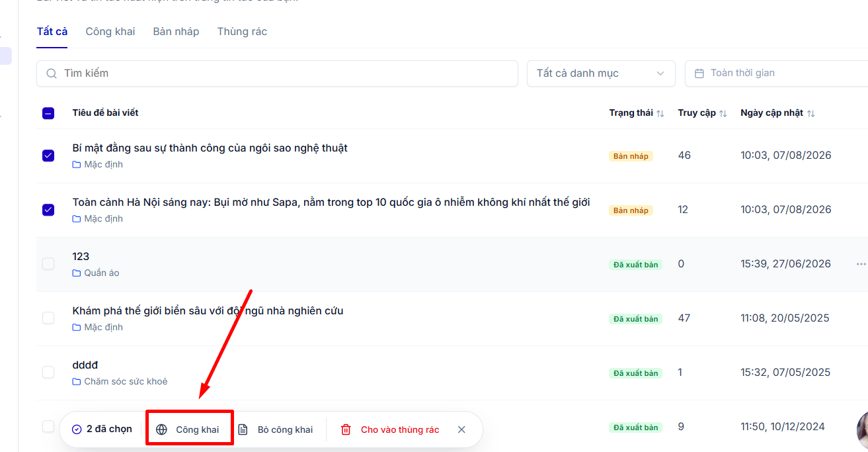This screenshot has height=452, width=868.
Task: Open article Khám phá thế giới biển sâu
Action: 208,311
